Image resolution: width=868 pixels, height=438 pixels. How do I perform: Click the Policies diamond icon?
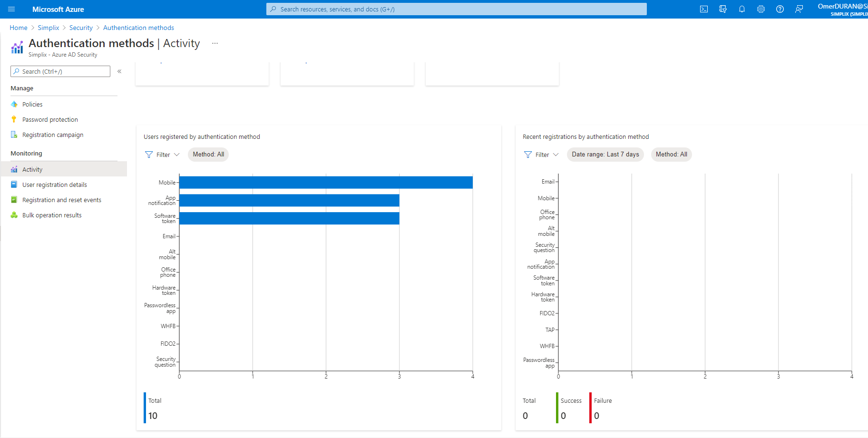point(14,104)
